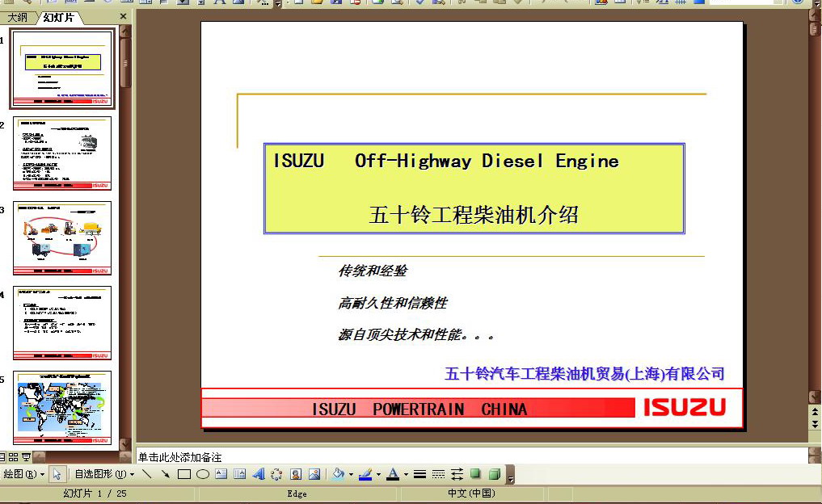Expand font color dropdown arrow
The image size is (822, 504).
[x=406, y=475]
